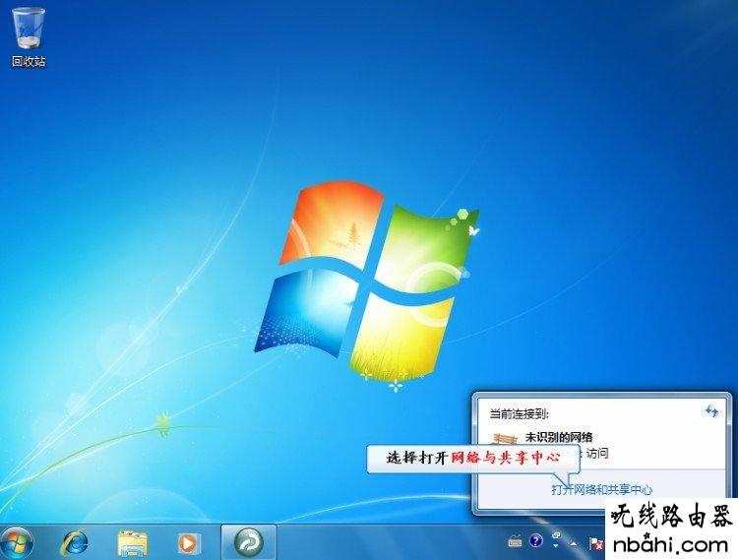Select the active green arrow taskbar app

[249, 542]
